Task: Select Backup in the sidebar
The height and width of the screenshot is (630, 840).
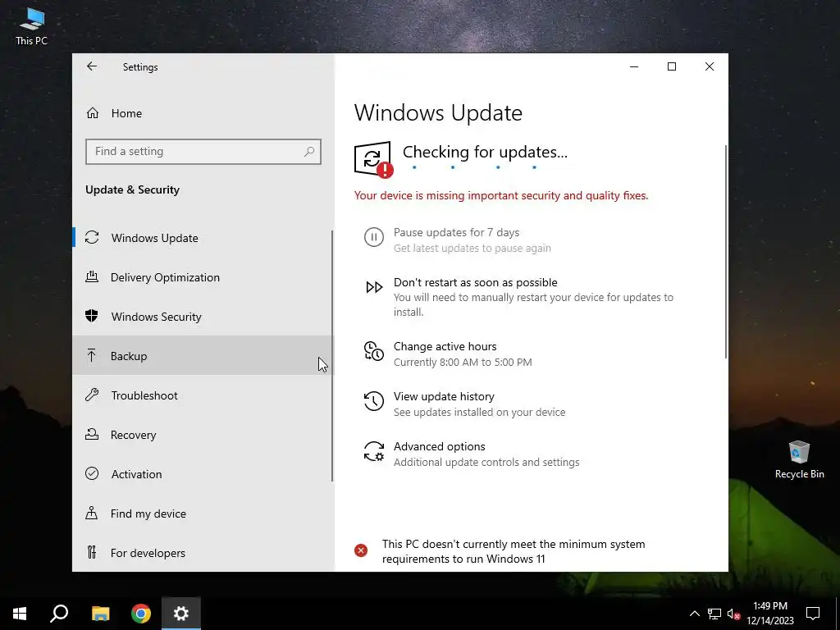Action: tap(203, 355)
